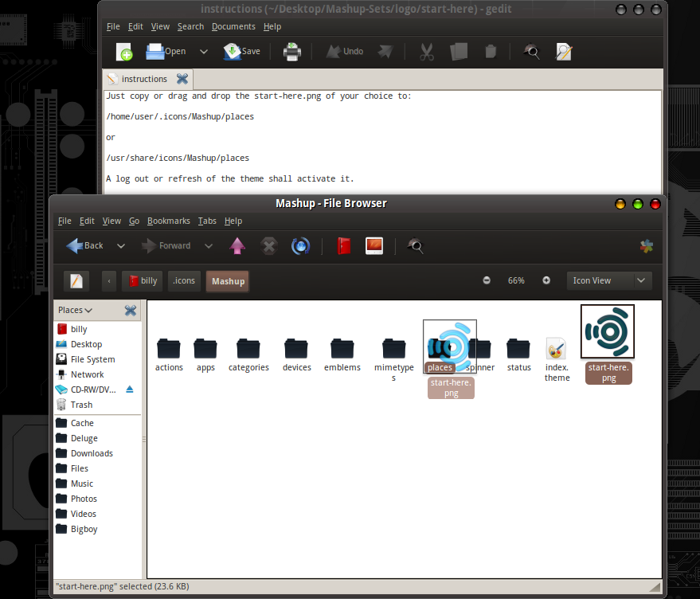The image size is (700, 599).
Task: Open Bookmarks menu in File Browser
Action: pyautogui.click(x=168, y=221)
